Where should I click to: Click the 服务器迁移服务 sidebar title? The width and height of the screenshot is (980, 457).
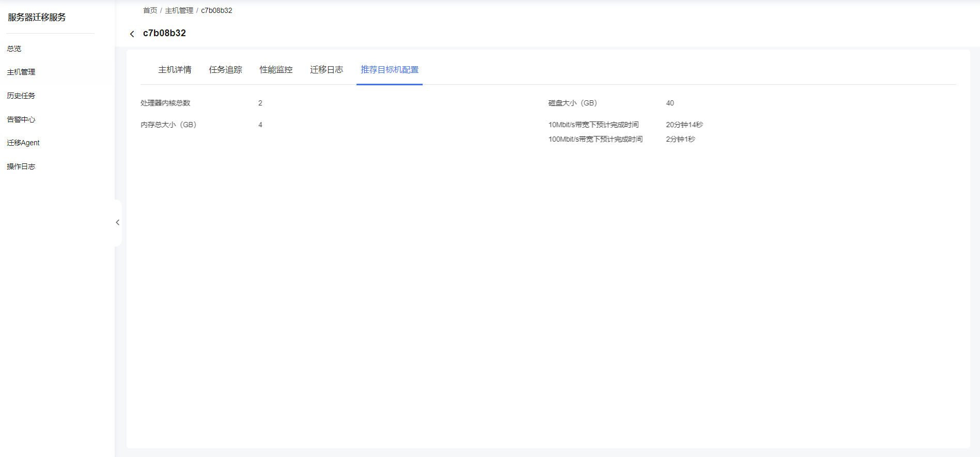click(37, 17)
